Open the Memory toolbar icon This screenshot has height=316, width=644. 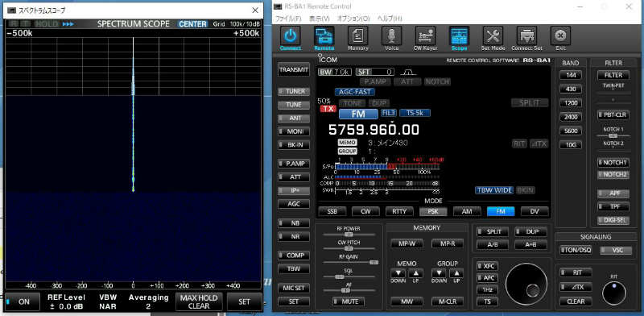[357, 36]
